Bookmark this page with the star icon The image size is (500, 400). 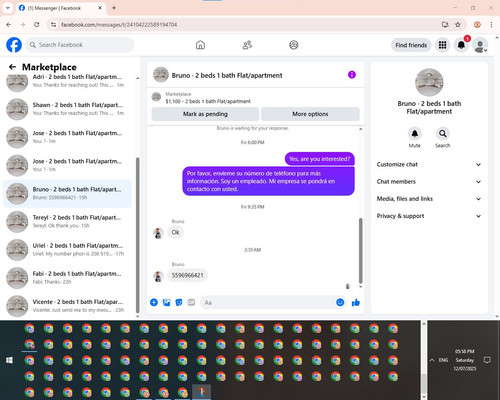(x=458, y=25)
